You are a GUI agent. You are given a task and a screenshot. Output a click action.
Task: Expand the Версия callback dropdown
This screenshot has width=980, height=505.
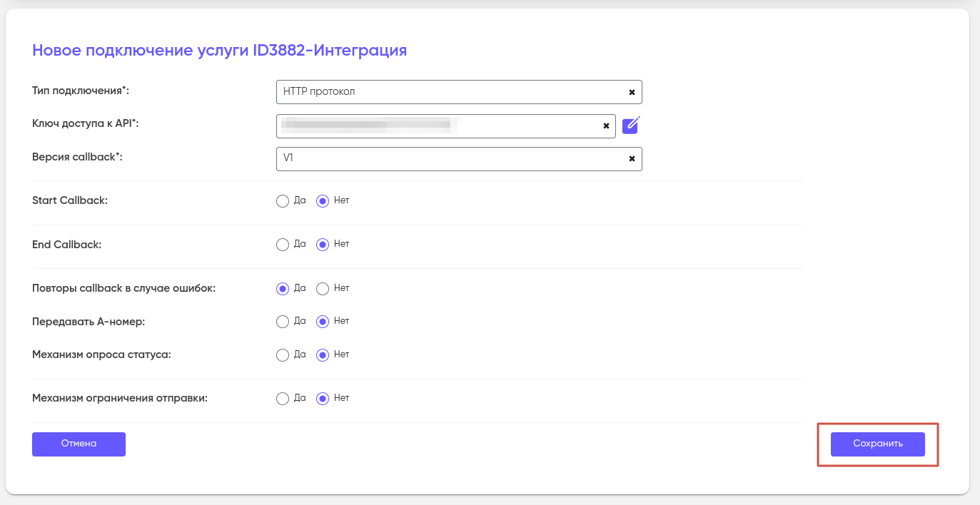tap(450, 159)
